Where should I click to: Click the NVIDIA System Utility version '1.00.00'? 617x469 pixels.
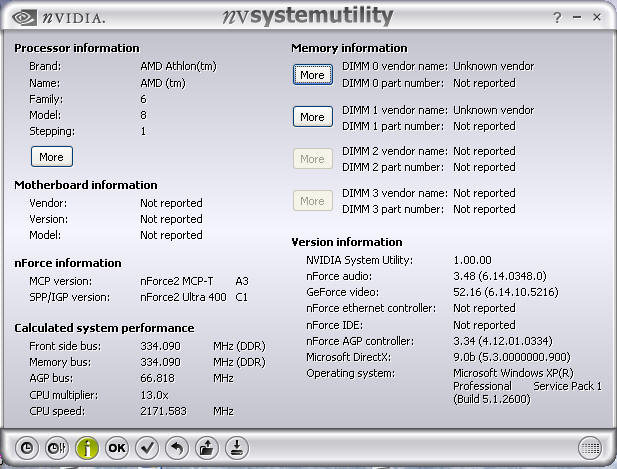pos(472,260)
